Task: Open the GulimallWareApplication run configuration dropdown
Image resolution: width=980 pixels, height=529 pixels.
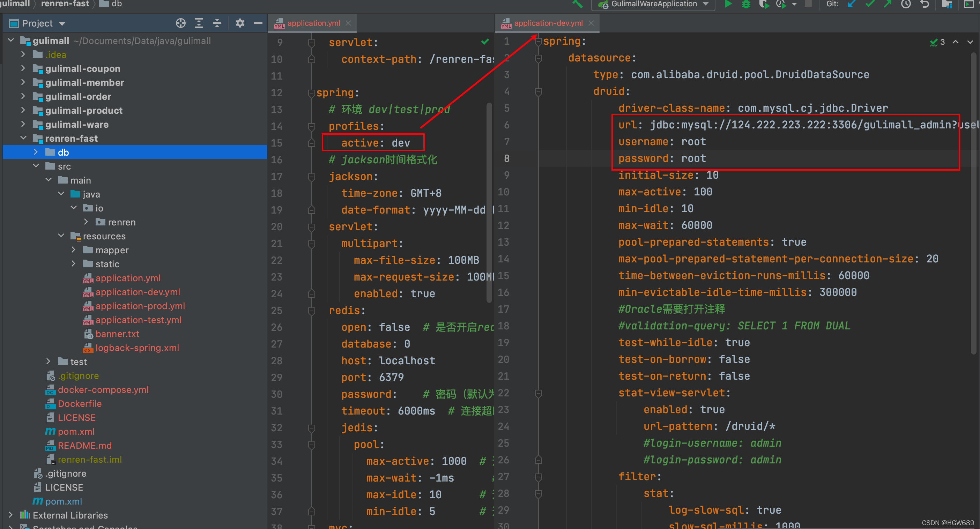Action: (653, 4)
